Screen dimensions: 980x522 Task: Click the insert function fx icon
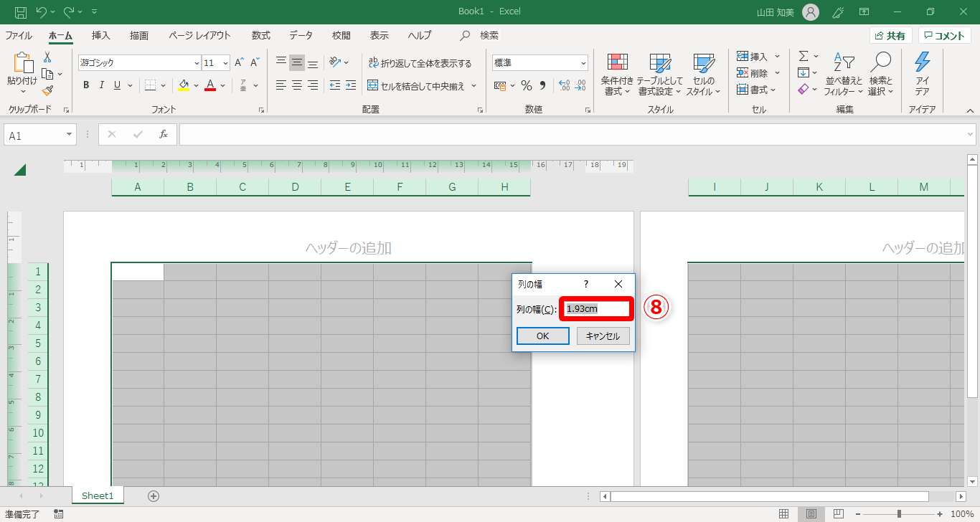click(164, 134)
